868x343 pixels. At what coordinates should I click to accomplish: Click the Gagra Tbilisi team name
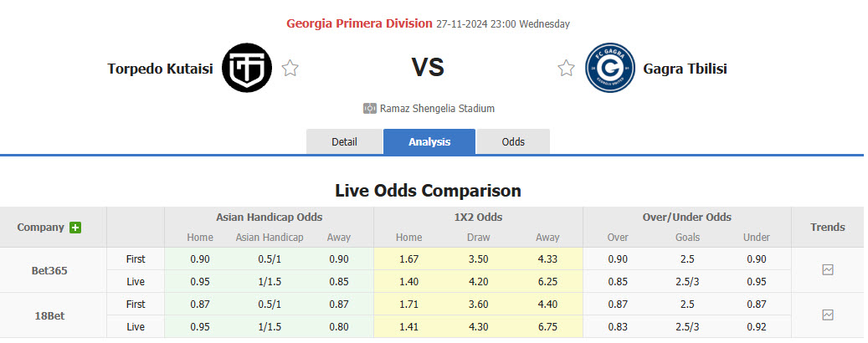pos(685,69)
